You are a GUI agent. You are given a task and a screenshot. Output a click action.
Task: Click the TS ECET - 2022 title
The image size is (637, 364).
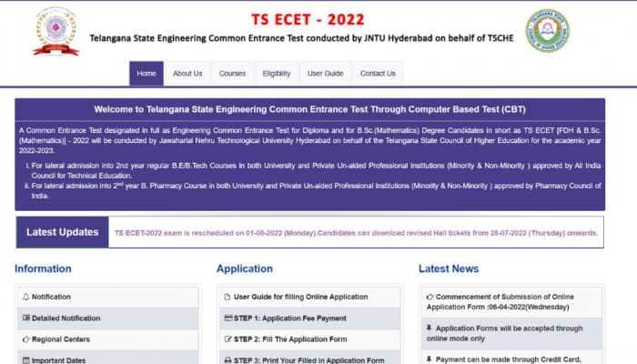[x=308, y=19]
